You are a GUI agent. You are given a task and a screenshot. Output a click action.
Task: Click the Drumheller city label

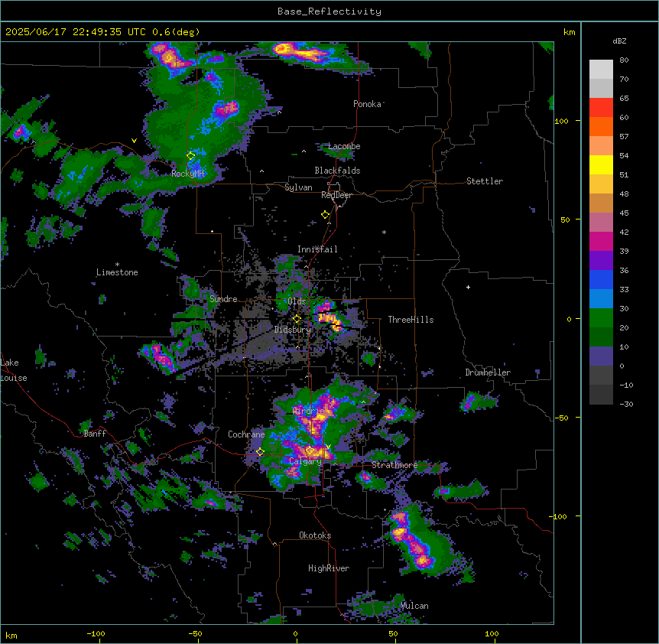[488, 372]
